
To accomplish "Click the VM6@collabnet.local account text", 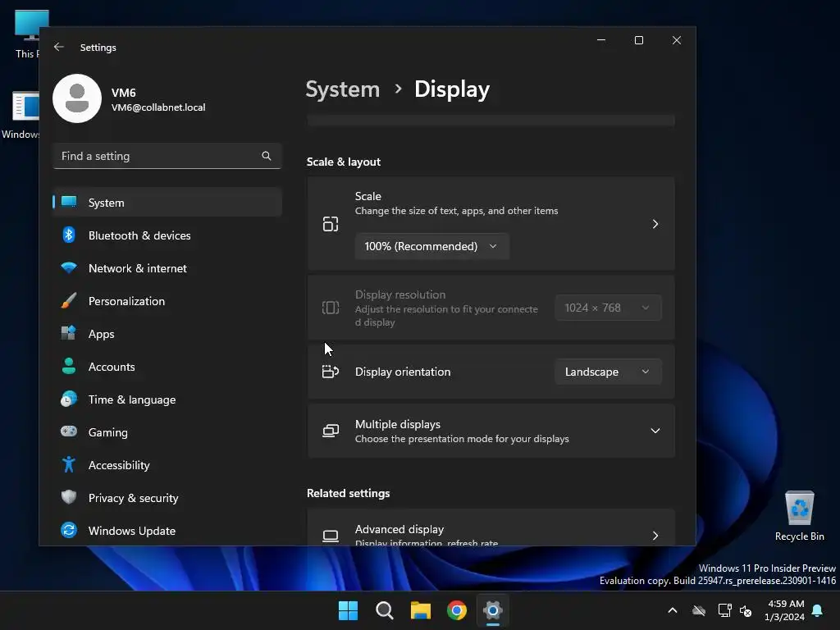I will tap(158, 107).
